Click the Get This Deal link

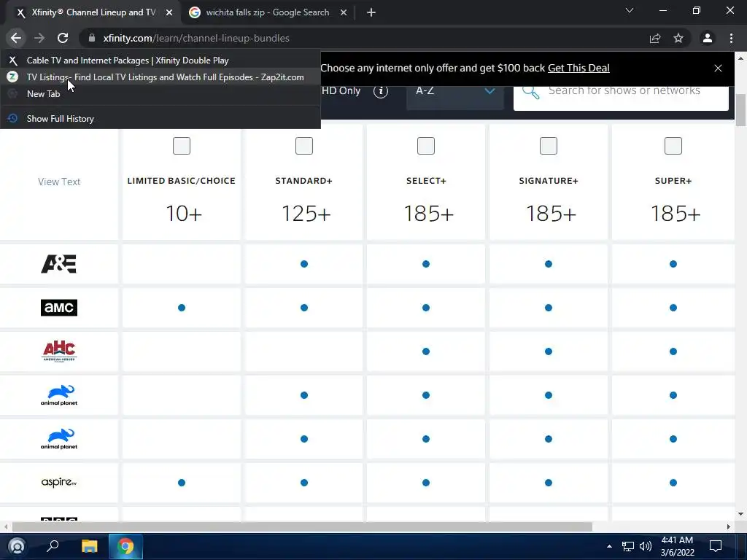coord(578,68)
